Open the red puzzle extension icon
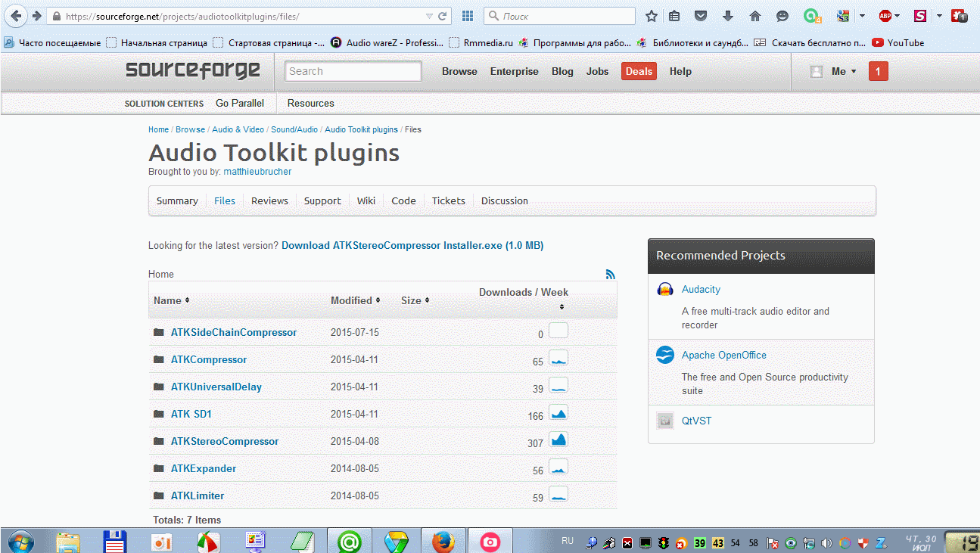Viewport: 980px width, 553px height. pos(959,16)
